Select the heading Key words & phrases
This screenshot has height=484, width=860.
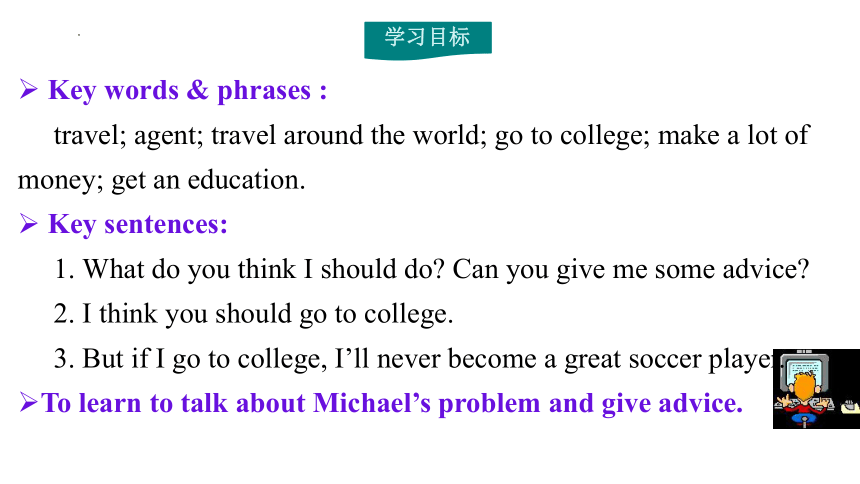pyautogui.click(x=188, y=91)
